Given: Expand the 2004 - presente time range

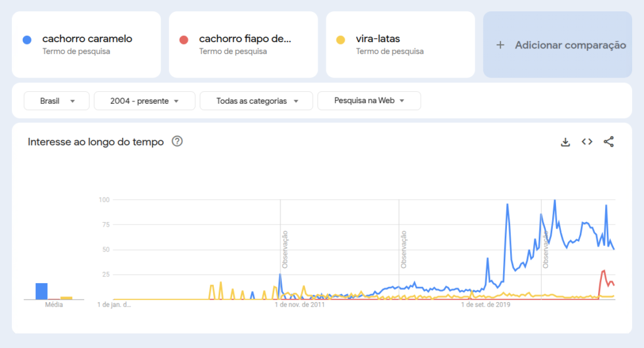Looking at the screenshot, I should [x=144, y=101].
